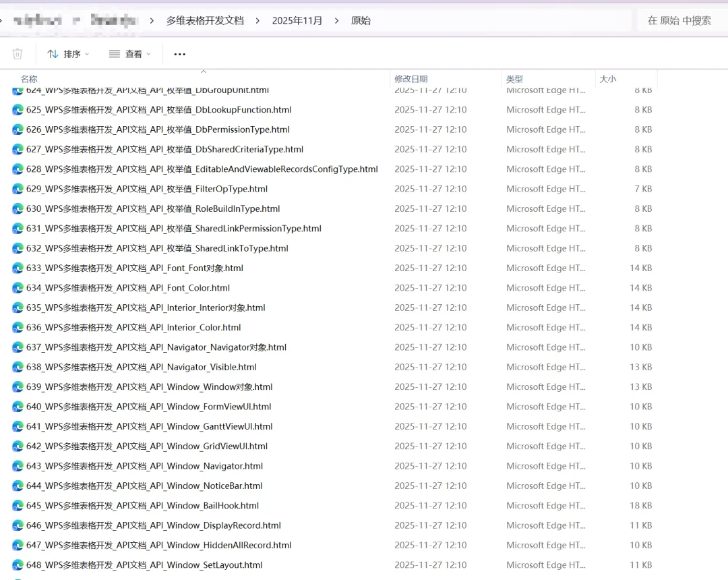728x580 pixels.
Task: Open the three-dots more options menu
Action: (180, 54)
